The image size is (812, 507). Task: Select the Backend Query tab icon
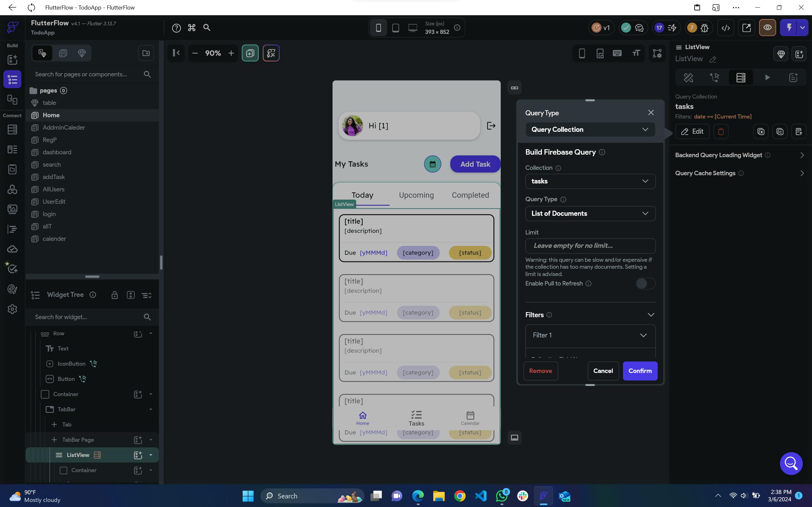point(741,77)
